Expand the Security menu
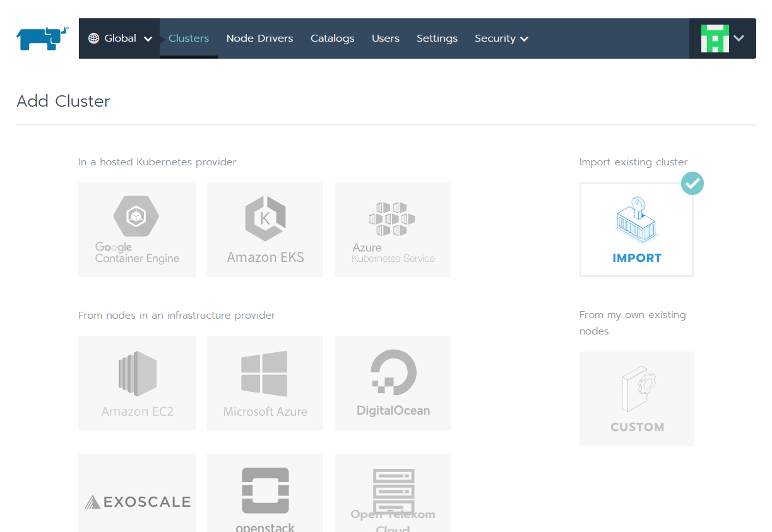Image resolution: width=772 pixels, height=532 pixels. pos(501,38)
